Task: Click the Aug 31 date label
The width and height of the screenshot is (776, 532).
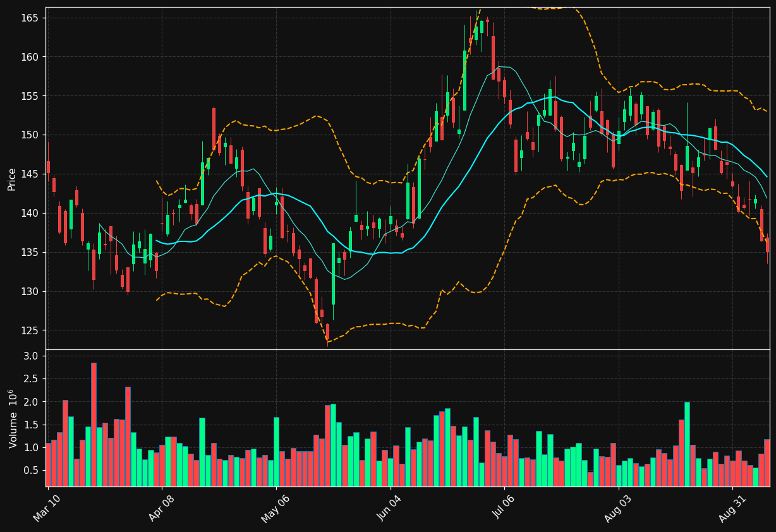Action: 732,509
